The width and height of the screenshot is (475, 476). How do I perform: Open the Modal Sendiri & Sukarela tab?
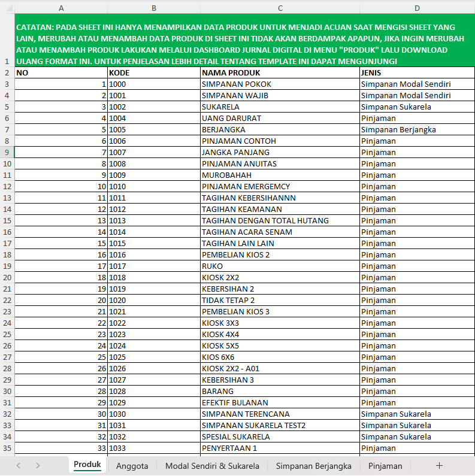(x=212, y=465)
